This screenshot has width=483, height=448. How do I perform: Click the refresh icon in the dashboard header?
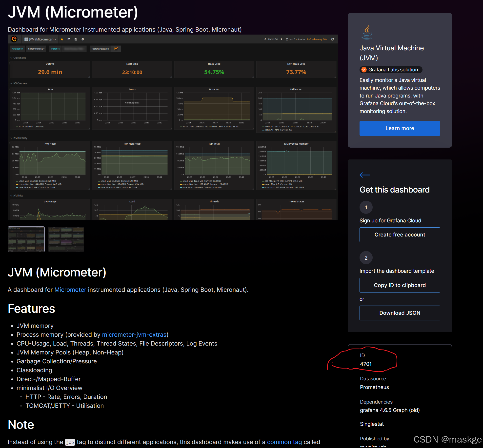pos(332,39)
